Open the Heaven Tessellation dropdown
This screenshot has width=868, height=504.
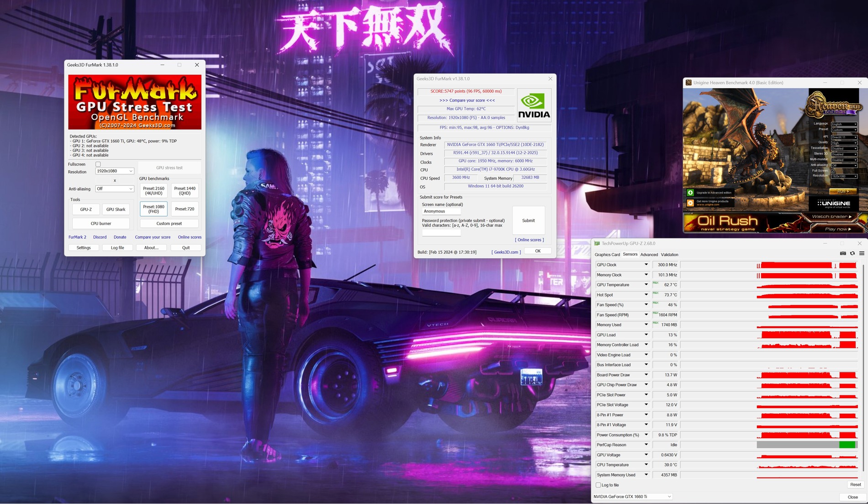coord(844,148)
